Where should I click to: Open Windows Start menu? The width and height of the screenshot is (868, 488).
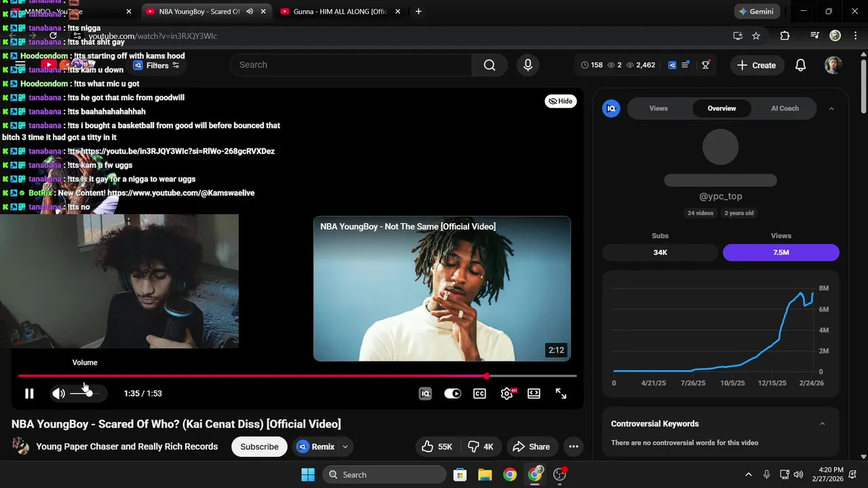pos(308,474)
